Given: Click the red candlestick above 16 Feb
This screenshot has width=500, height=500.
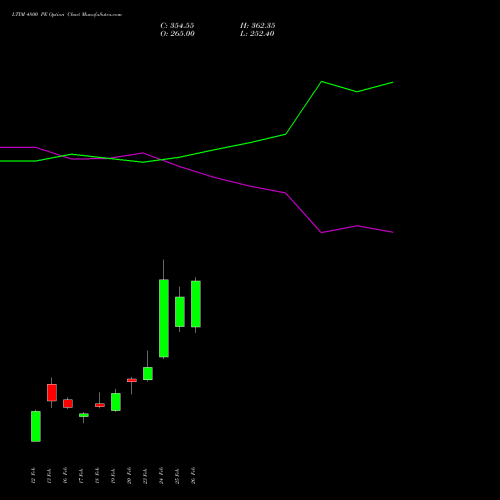Looking at the screenshot, I should 68,403.
